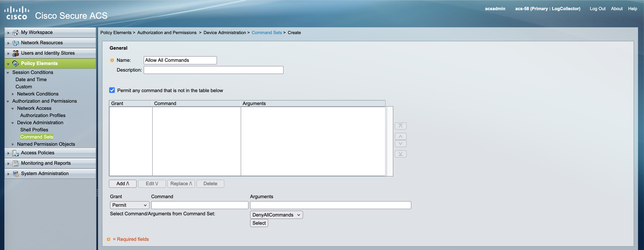This screenshot has height=250, width=644.
Task: Click the Network Resources icon
Action: pyautogui.click(x=16, y=43)
